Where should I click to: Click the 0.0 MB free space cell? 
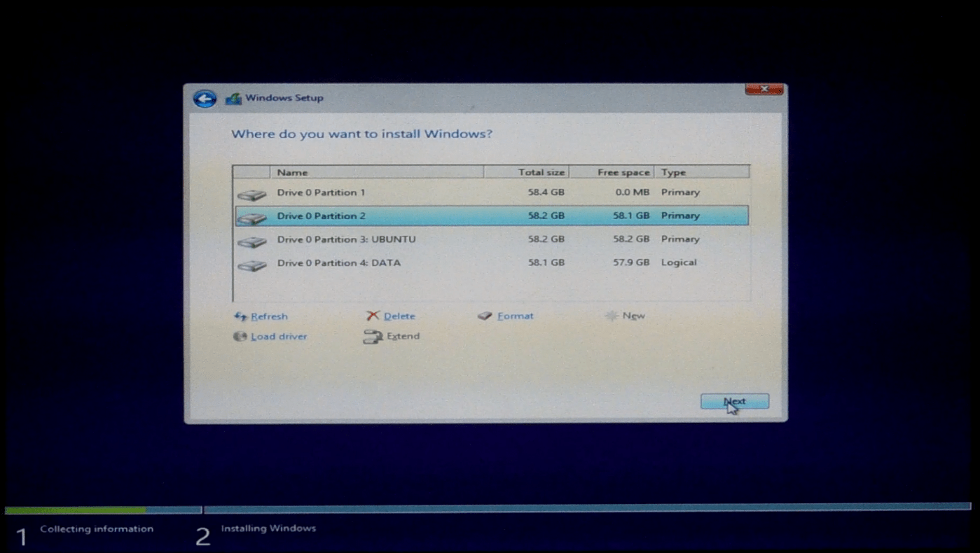tap(632, 192)
